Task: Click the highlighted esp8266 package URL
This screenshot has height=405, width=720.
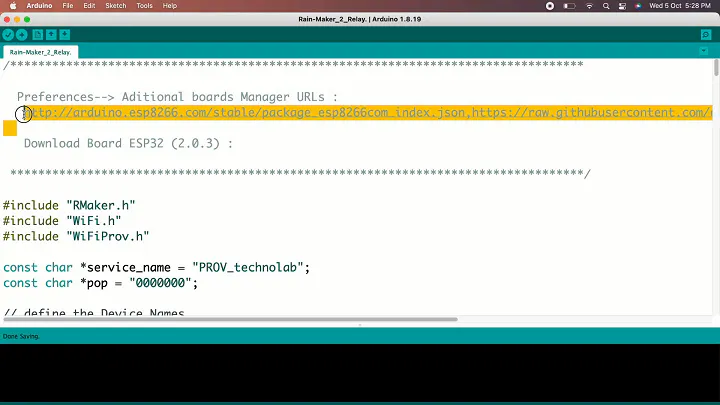Action: (x=246, y=112)
